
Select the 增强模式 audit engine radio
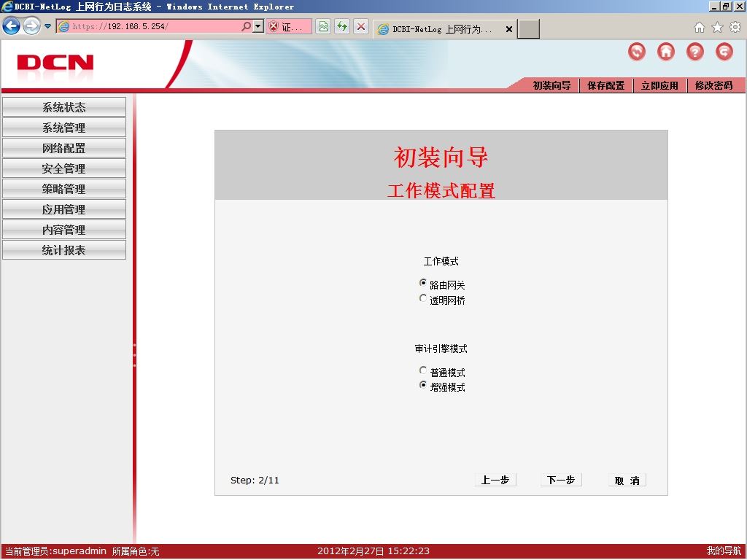click(x=422, y=385)
